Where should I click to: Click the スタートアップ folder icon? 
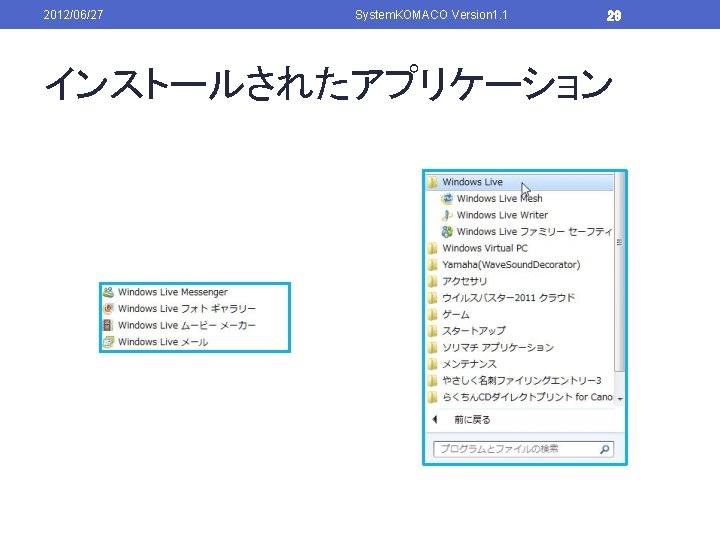tap(432, 331)
